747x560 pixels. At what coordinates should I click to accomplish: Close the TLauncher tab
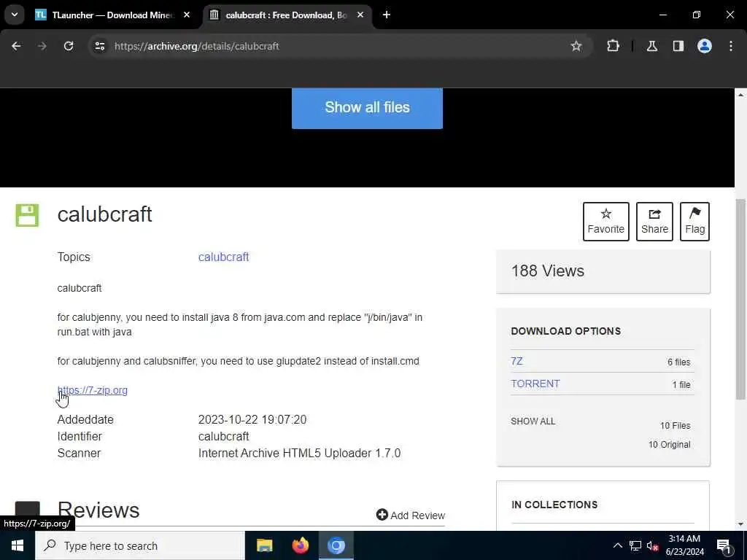pyautogui.click(x=187, y=15)
